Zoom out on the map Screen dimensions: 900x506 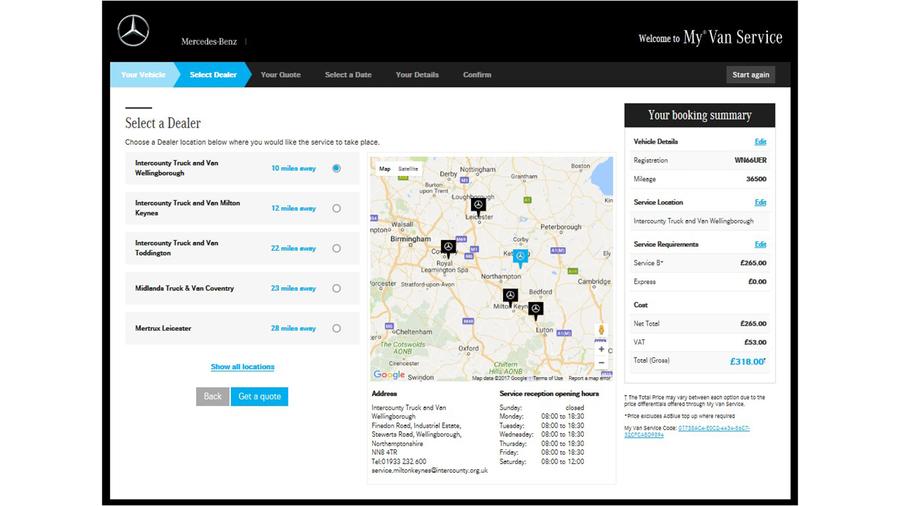[x=601, y=363]
